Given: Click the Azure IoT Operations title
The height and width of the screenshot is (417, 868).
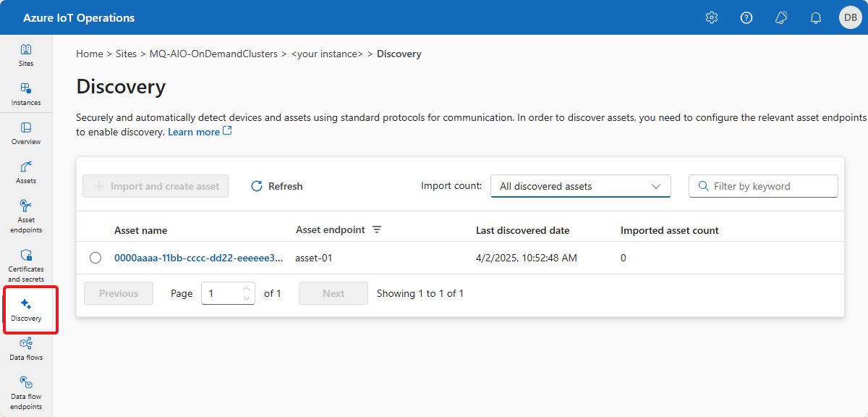Looking at the screenshot, I should (x=79, y=17).
